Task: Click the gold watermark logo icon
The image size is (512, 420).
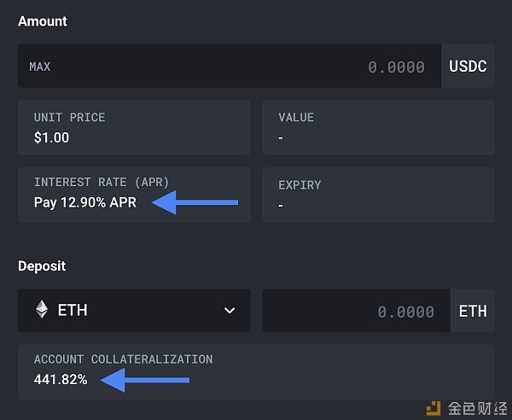Action: [x=433, y=408]
